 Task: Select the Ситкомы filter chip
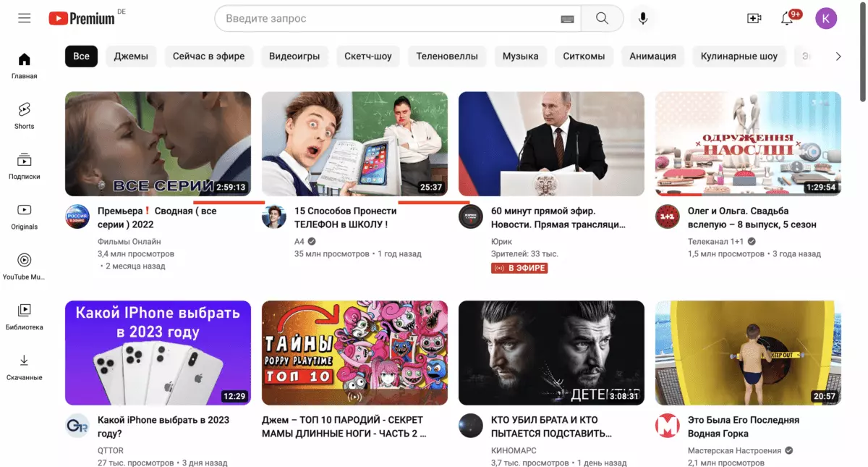[584, 56]
